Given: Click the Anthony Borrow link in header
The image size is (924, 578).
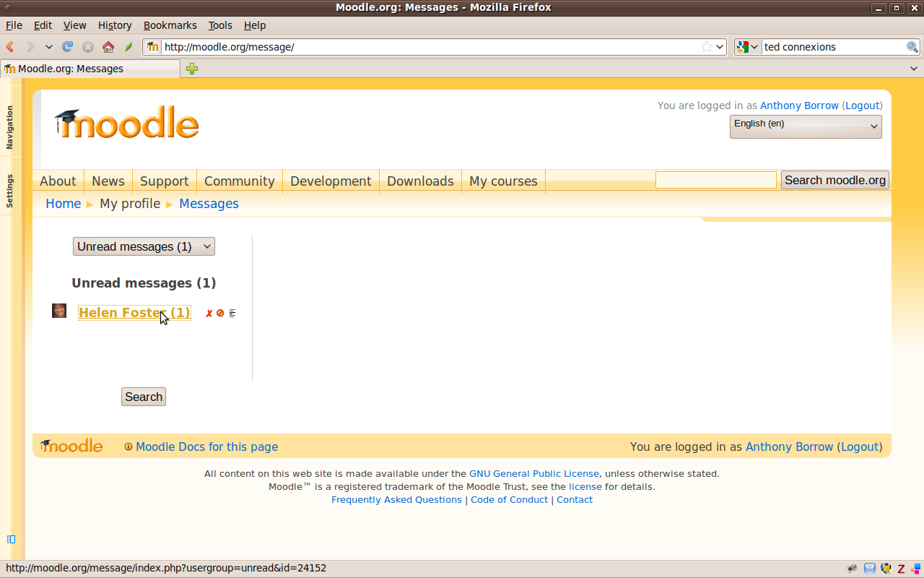Looking at the screenshot, I should (799, 105).
